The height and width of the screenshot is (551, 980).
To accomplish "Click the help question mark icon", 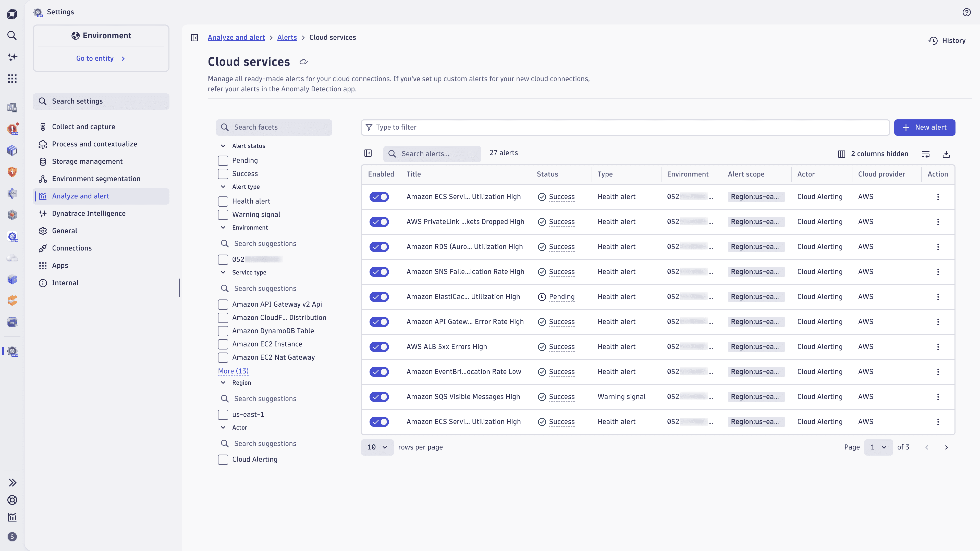I will pos(966,12).
